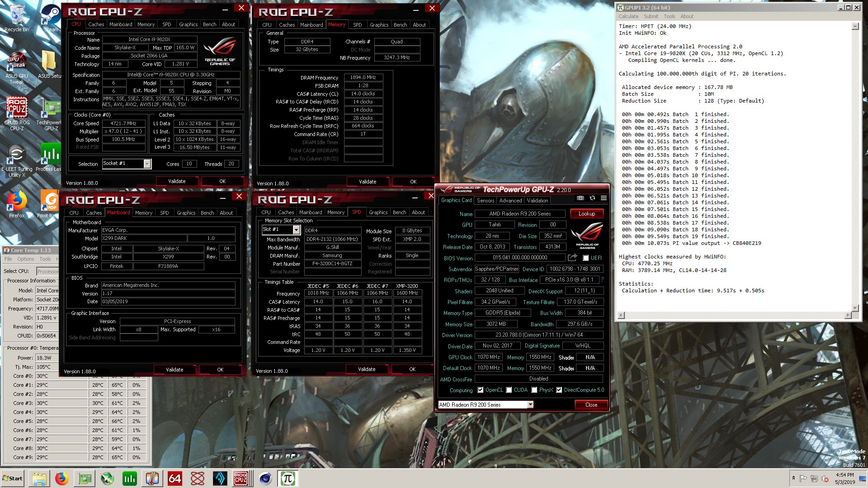
Task: Click the volume icon in system tray
Action: tap(824, 479)
